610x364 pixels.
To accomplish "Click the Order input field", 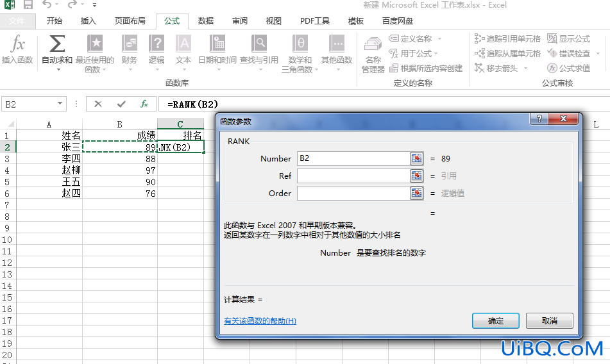I will point(353,193).
